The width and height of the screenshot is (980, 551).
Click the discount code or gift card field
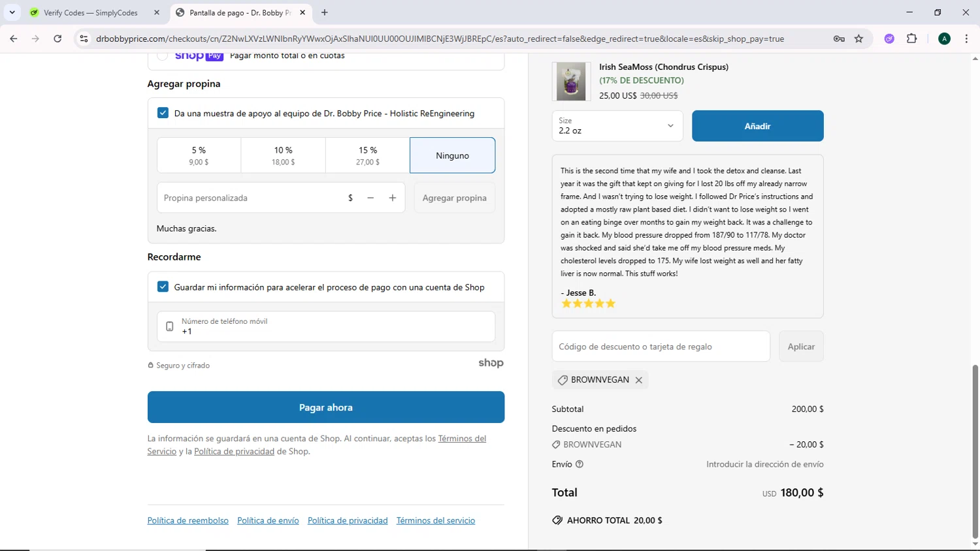(661, 347)
